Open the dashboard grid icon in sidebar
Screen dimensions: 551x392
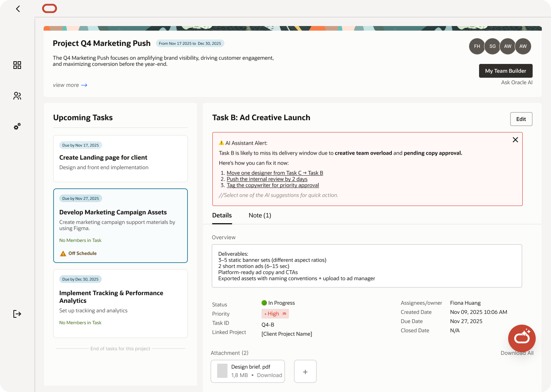pyautogui.click(x=17, y=65)
